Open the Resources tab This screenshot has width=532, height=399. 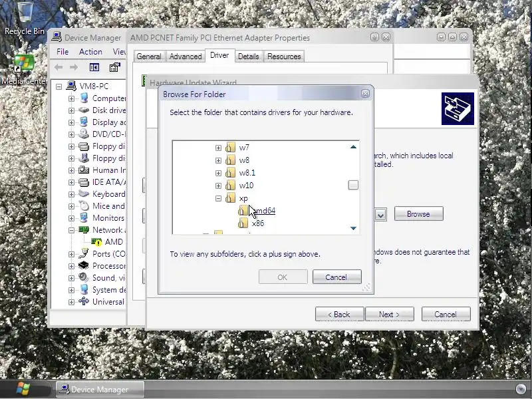(x=284, y=57)
